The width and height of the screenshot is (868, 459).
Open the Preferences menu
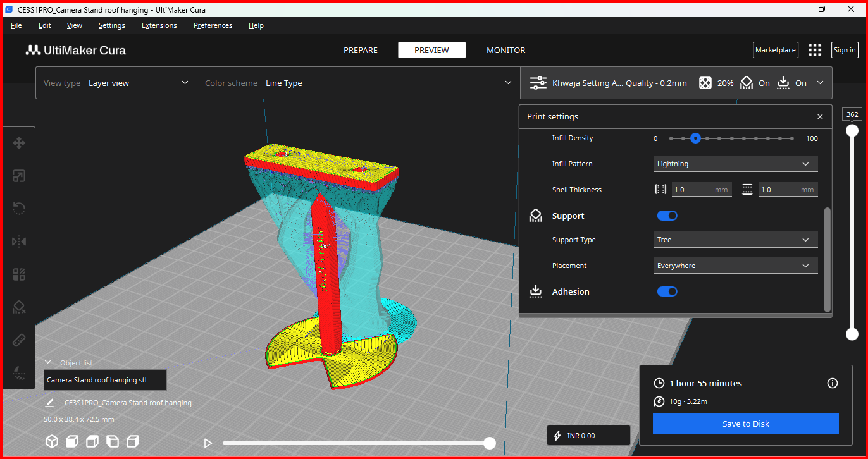click(x=213, y=25)
